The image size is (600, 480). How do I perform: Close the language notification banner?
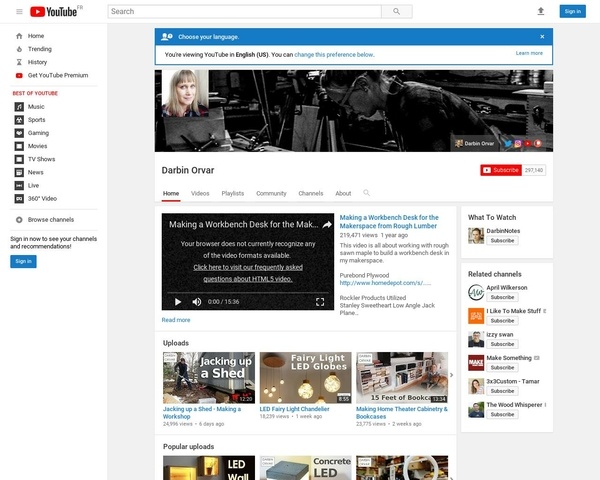click(x=542, y=36)
